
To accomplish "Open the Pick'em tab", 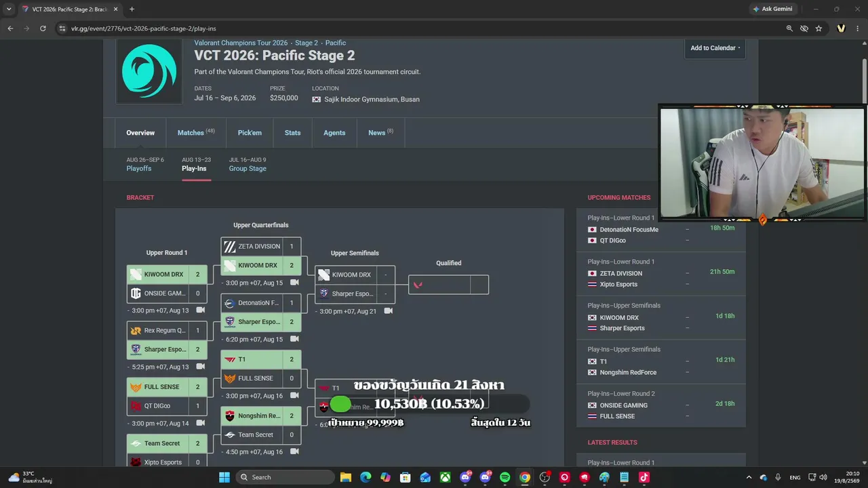I will point(250,133).
